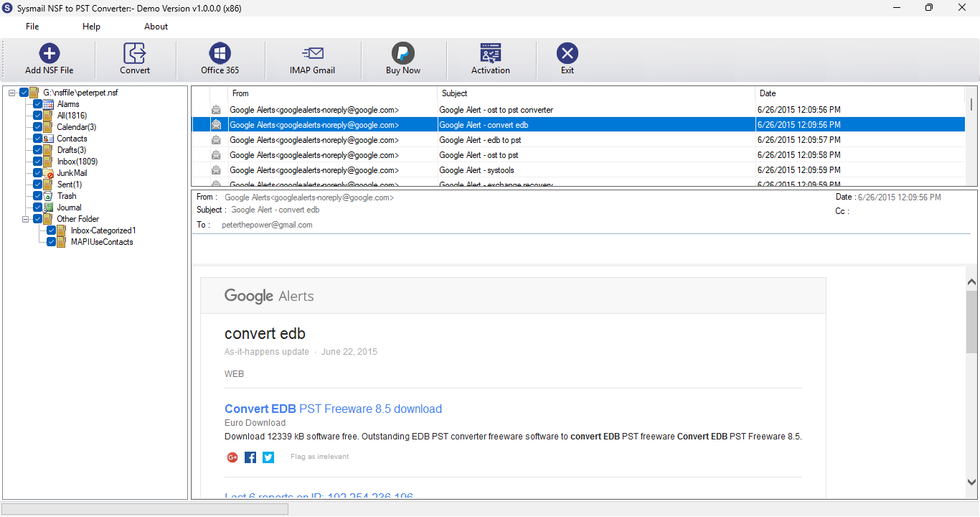Click the Alarms folder icon in tree
The height and width of the screenshot is (517, 980).
tap(49, 104)
